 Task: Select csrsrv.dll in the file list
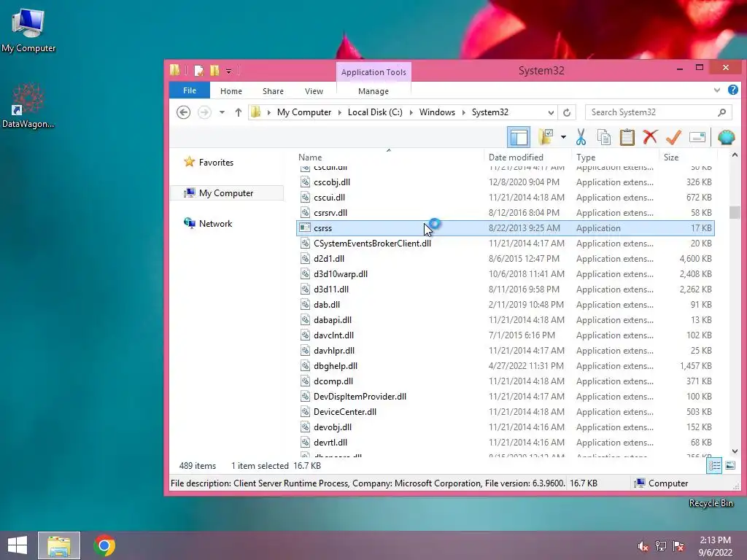pos(505,213)
